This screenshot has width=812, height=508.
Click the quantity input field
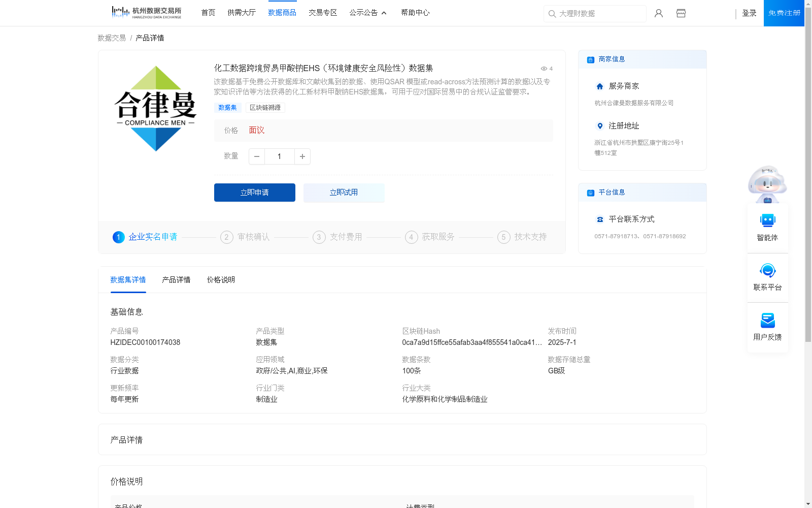[x=279, y=156]
